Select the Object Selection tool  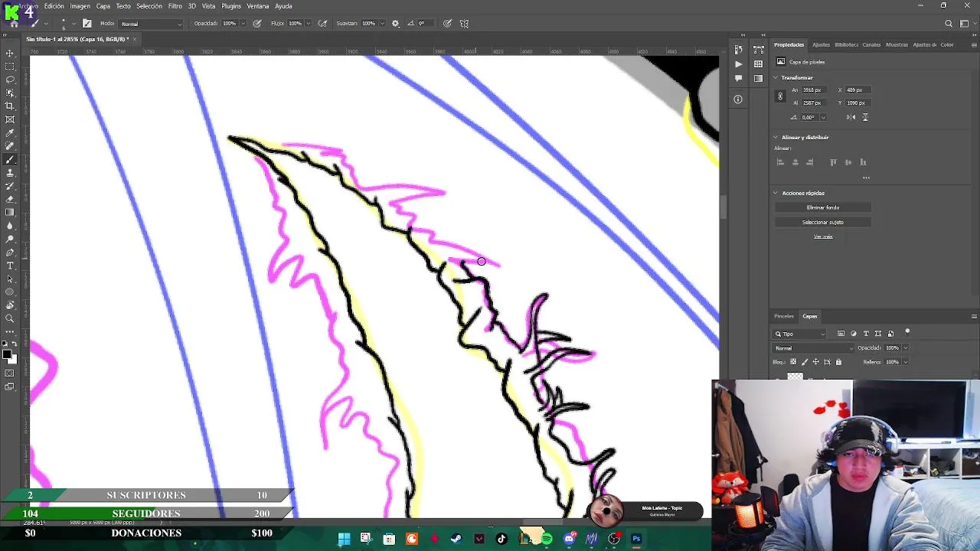[x=10, y=93]
